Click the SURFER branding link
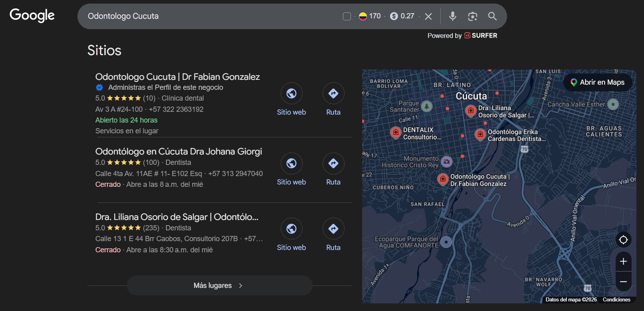The image size is (644, 311). [481, 36]
